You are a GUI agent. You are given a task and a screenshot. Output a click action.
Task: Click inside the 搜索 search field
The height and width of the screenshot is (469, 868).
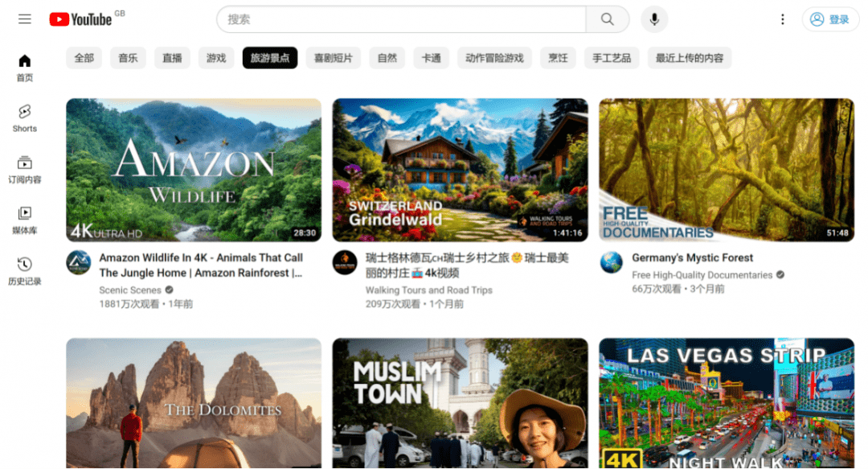(x=402, y=19)
